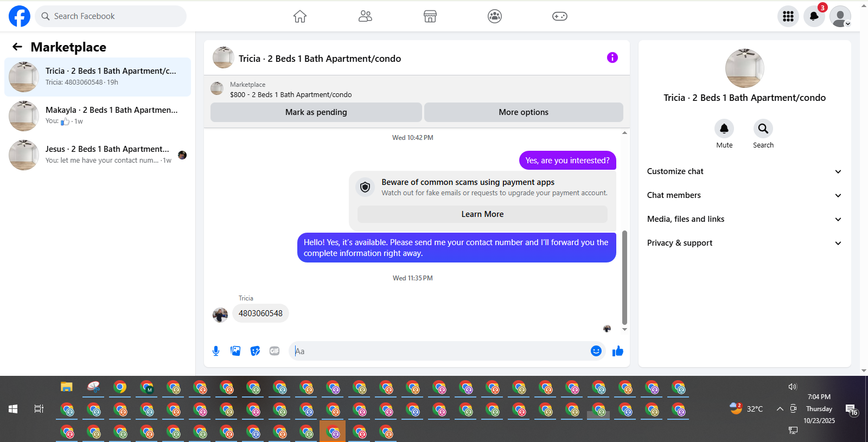Click chat scrollbar up arrow
Screen dimensions: 868x442
pyautogui.click(x=624, y=132)
